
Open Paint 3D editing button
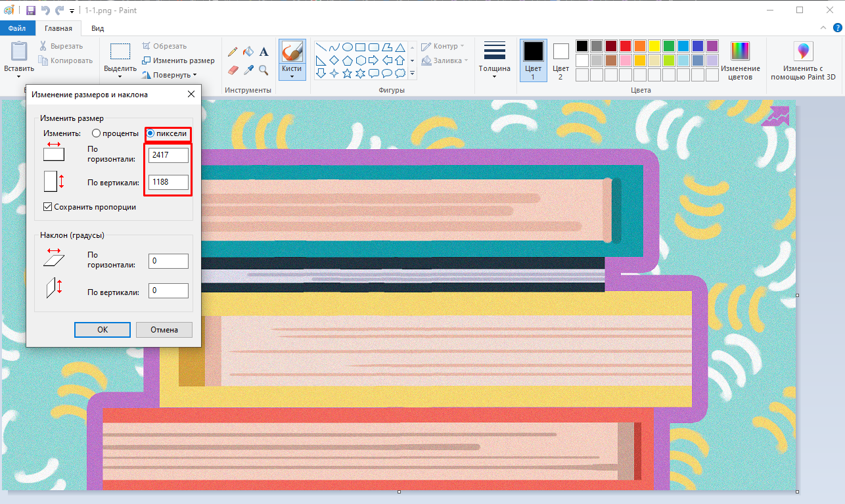tap(802, 60)
